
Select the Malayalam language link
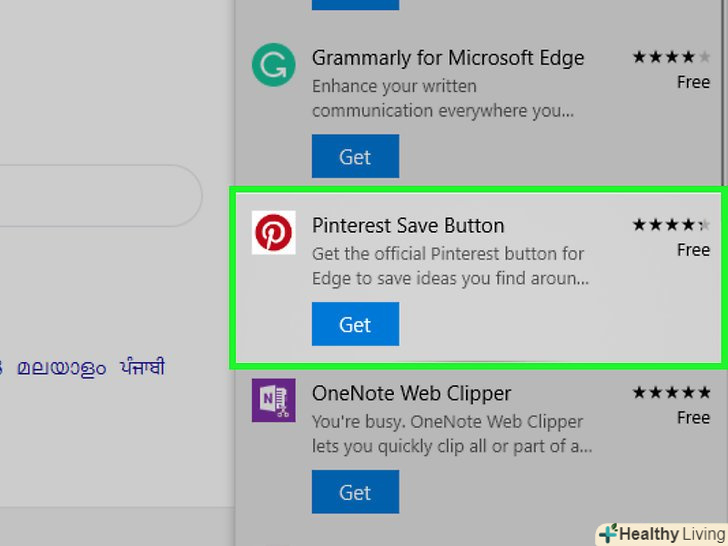(61, 368)
